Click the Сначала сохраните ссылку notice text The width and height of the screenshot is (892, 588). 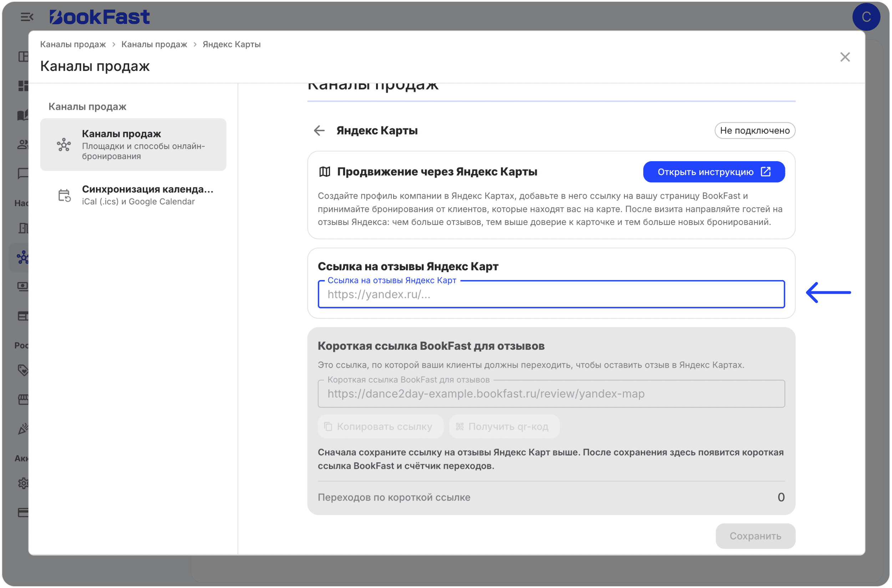point(551,459)
